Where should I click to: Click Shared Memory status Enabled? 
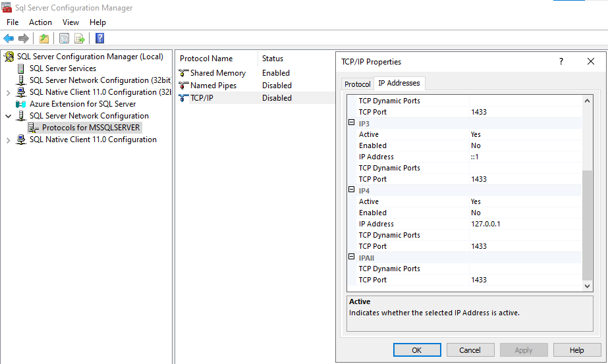[276, 73]
